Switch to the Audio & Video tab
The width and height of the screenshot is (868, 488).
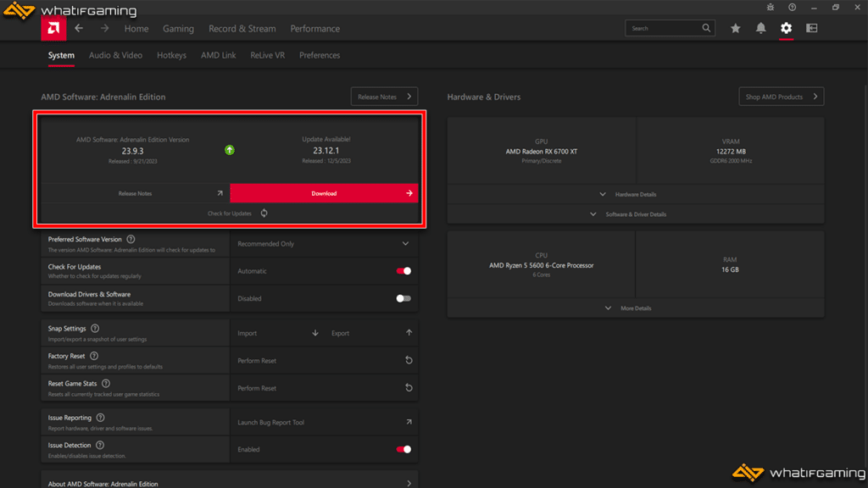(115, 55)
